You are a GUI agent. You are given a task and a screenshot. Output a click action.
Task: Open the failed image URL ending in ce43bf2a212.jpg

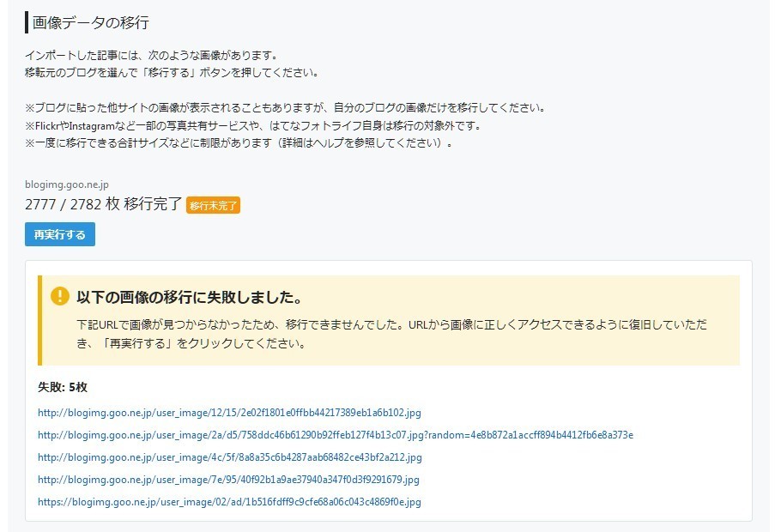click(230, 457)
